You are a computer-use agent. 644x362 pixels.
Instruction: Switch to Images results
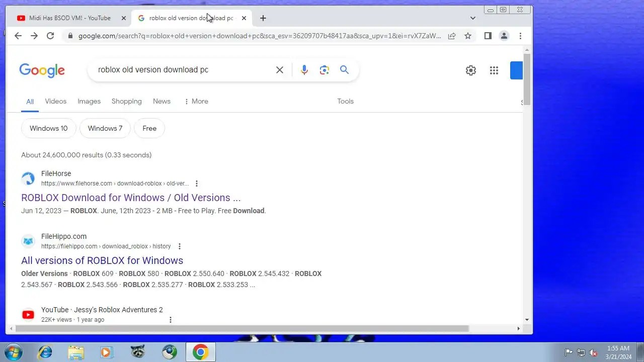point(89,101)
